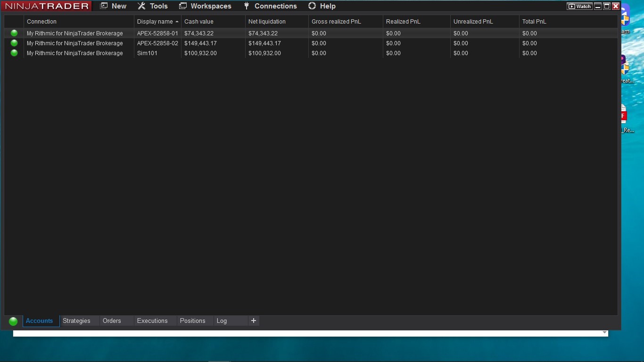Click the New window icon
The width and height of the screenshot is (644, 362).
coord(104,6)
